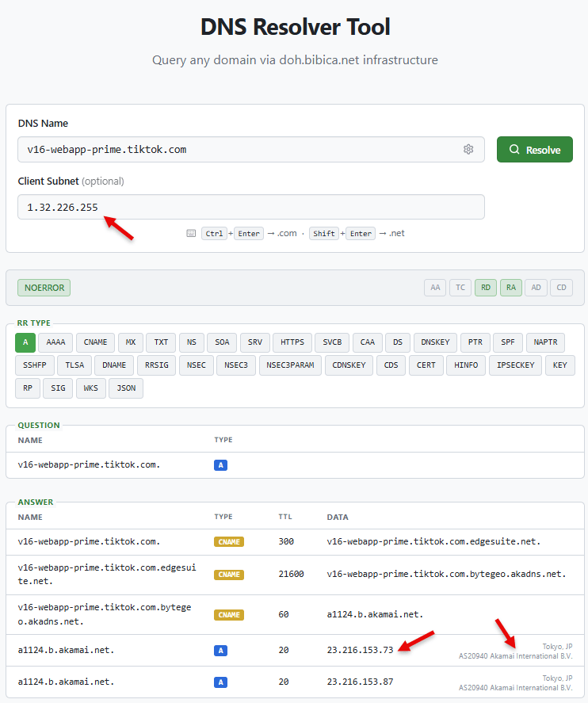The height and width of the screenshot is (703, 588).
Task: Select the DNSKEY record type
Action: 435,342
